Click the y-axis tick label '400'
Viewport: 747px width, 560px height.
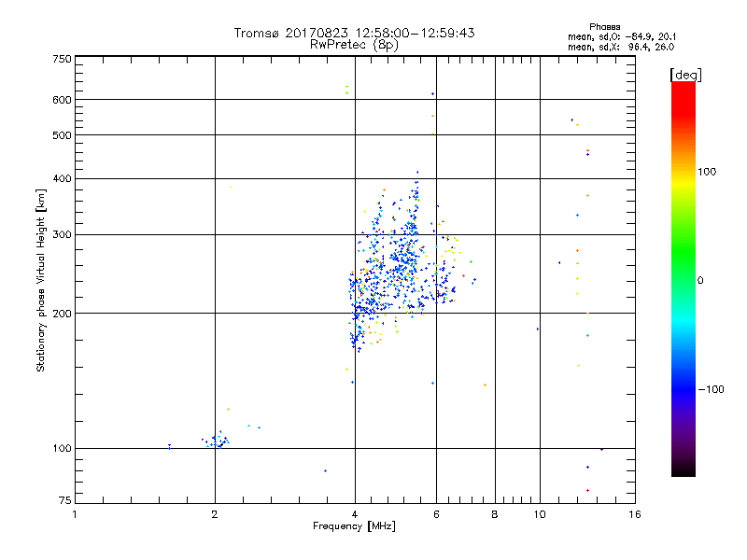62,179
